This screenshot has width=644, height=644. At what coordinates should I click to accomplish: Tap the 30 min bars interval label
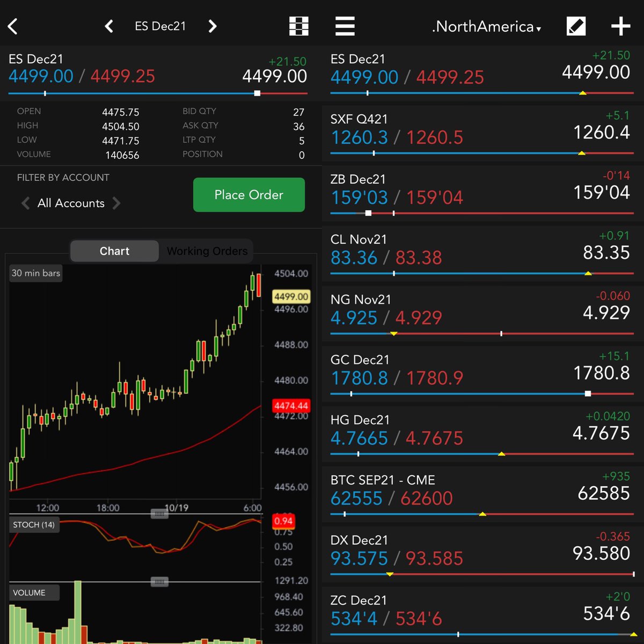point(36,273)
